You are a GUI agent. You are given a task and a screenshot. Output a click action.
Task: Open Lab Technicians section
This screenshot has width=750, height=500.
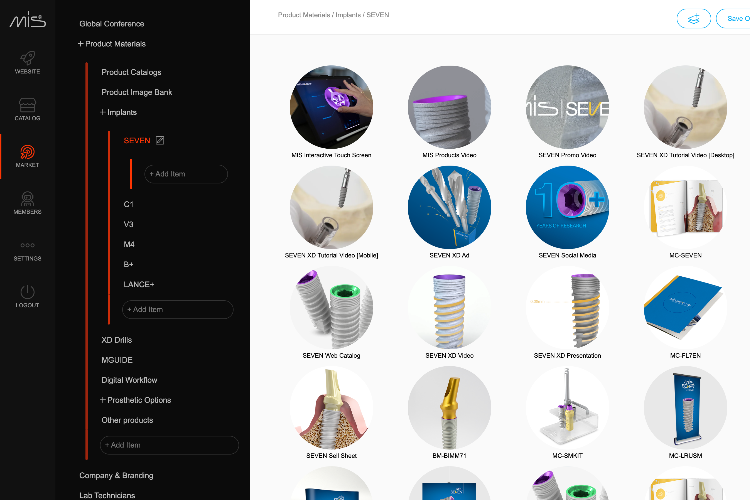tap(107, 495)
